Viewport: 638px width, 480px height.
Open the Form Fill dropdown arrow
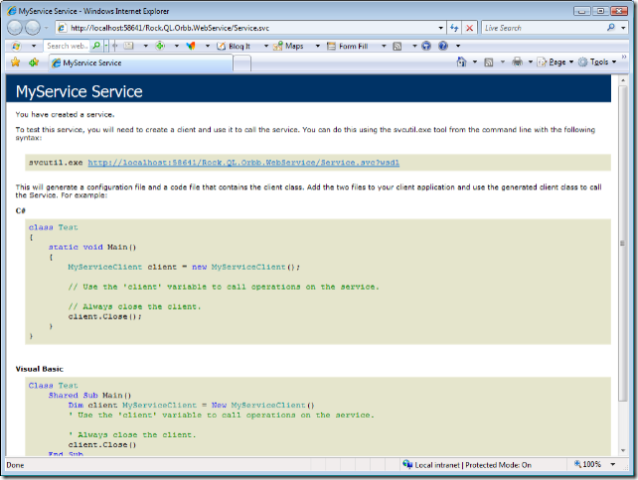pyautogui.click(x=384, y=46)
